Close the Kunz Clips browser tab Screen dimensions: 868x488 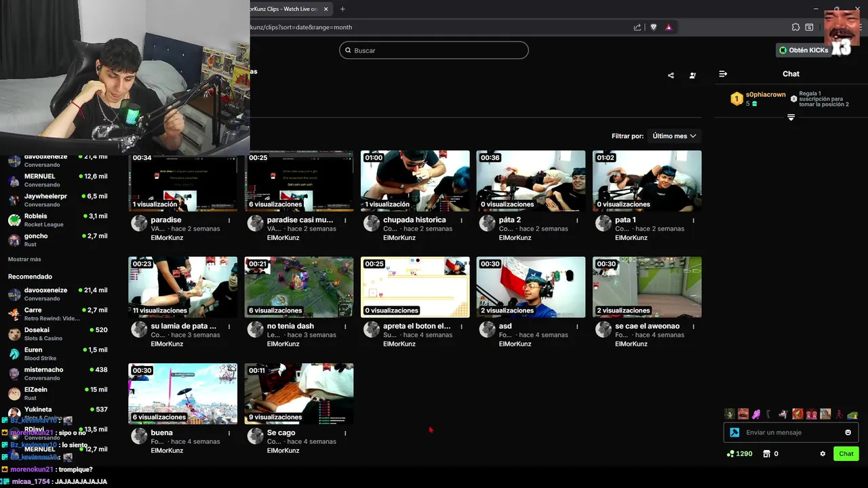(x=326, y=9)
